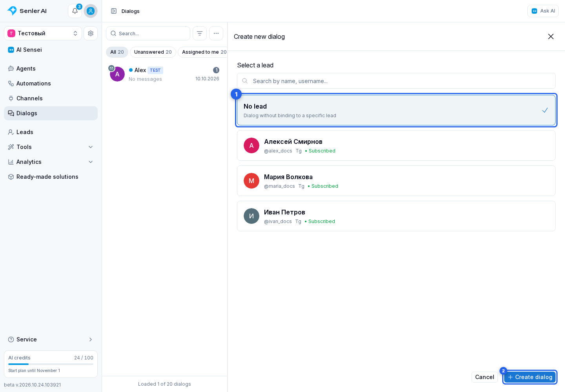Open the Alex TEST dialog
565x392 pixels.
(165, 74)
